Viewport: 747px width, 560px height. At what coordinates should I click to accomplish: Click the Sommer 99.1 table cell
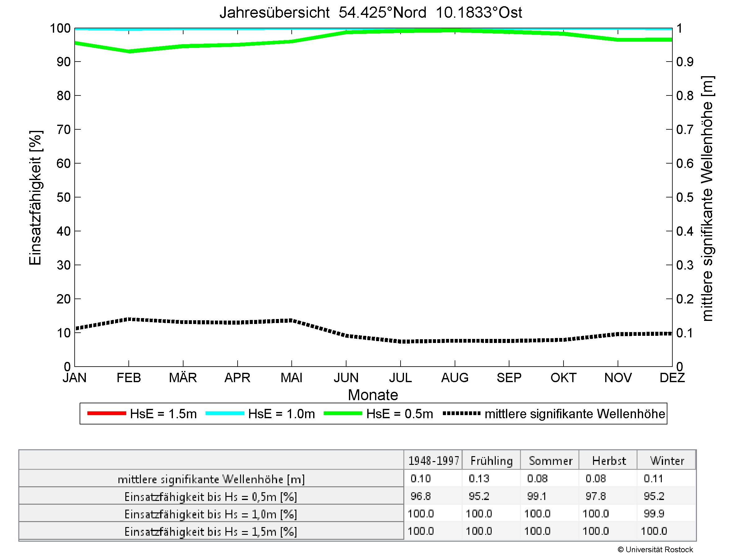pos(536,496)
